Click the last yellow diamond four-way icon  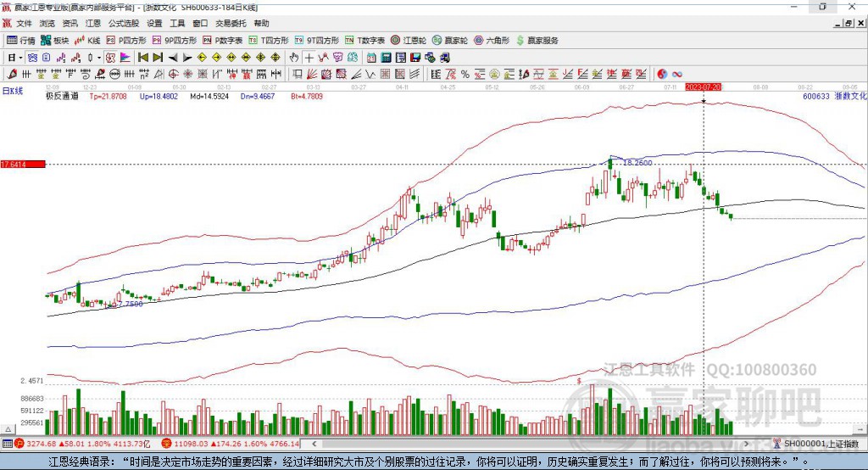[x=275, y=58]
